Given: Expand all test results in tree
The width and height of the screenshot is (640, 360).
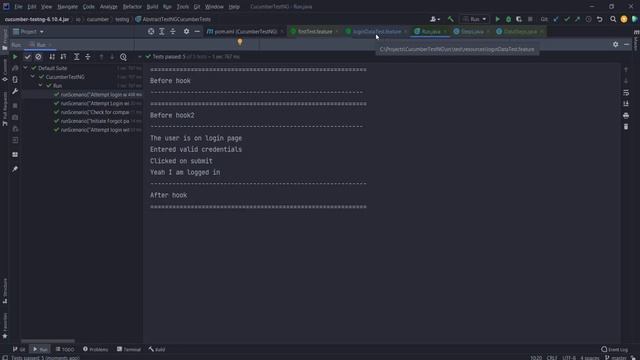Looking at the screenshot, I should pos(76,57).
